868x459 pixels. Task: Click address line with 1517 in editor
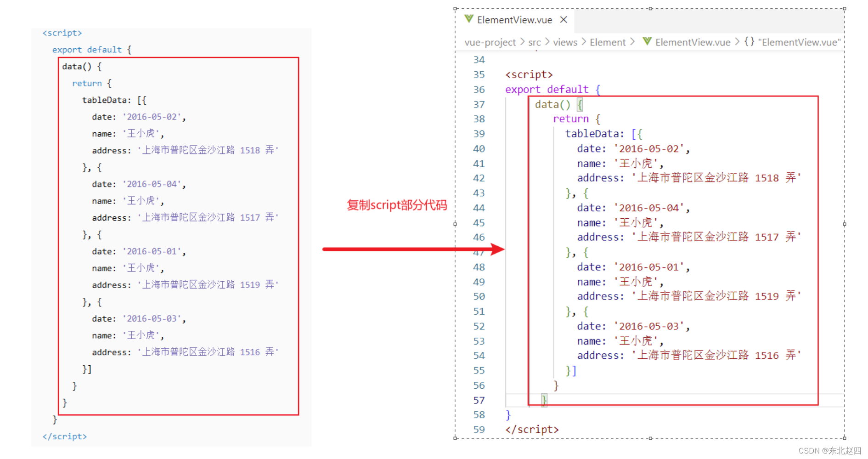pos(689,237)
